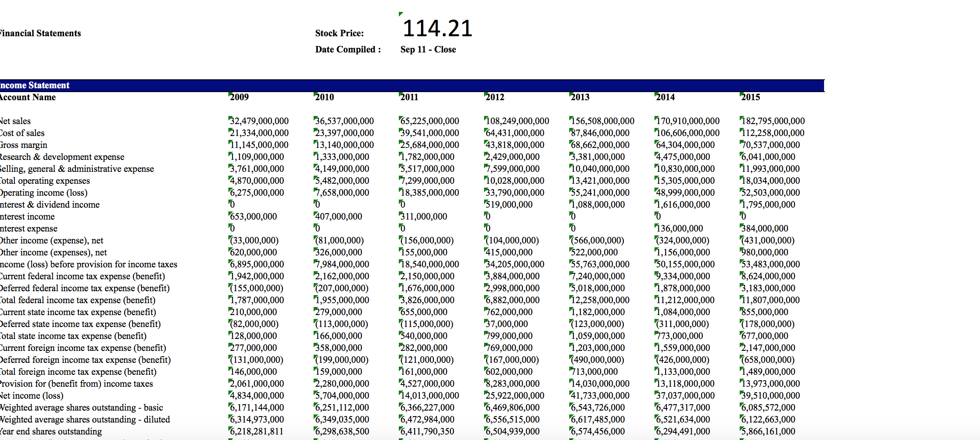Select the 2015 column header

click(751, 97)
